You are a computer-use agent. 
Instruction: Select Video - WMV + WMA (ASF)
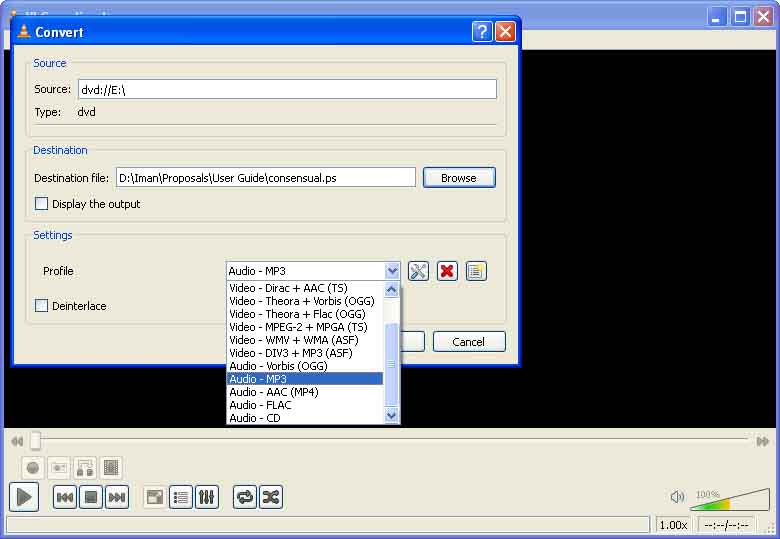305,340
